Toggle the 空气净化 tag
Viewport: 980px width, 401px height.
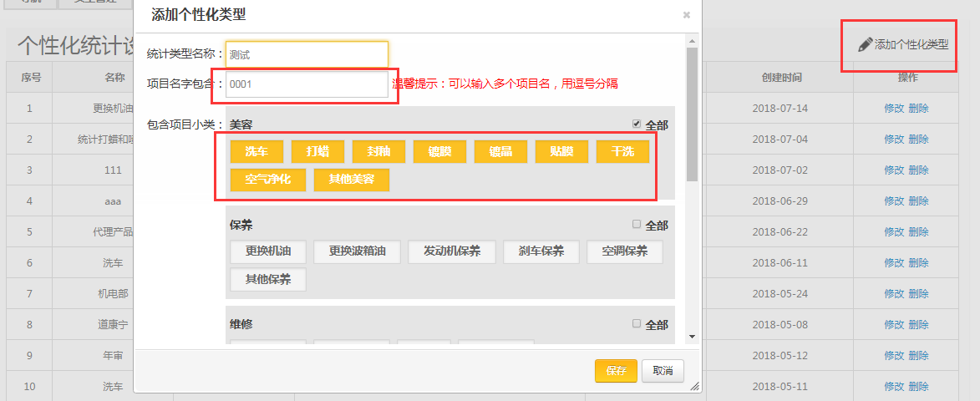(267, 180)
